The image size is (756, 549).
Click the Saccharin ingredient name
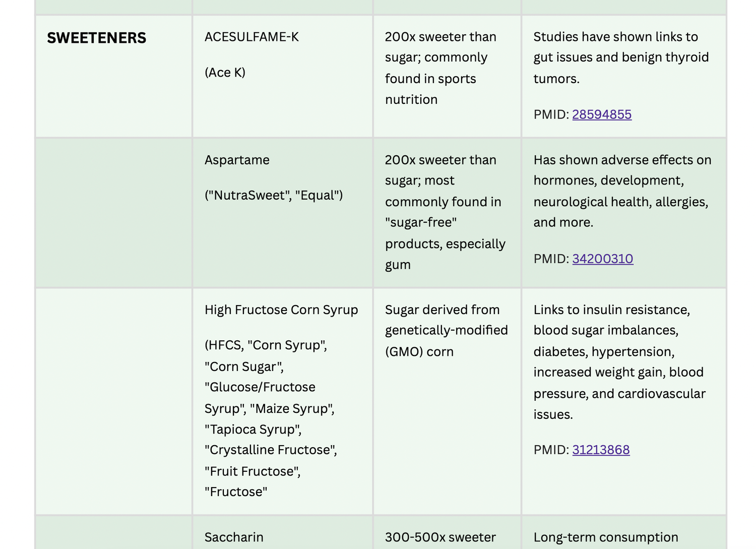tap(234, 537)
